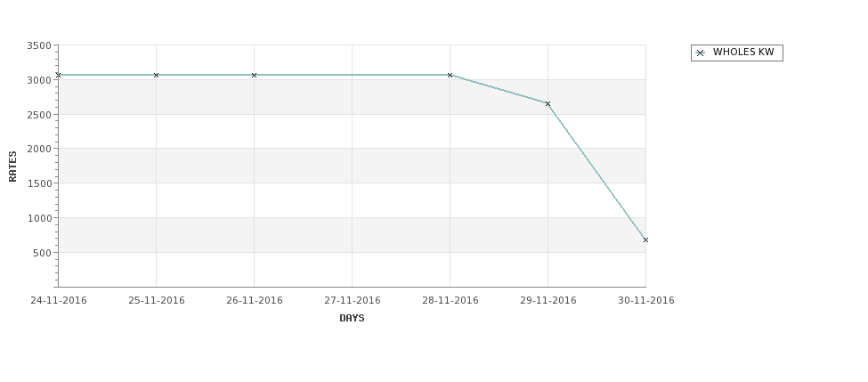Click the 500 y-axis tick label
The height and width of the screenshot is (382, 868).
coord(43,253)
